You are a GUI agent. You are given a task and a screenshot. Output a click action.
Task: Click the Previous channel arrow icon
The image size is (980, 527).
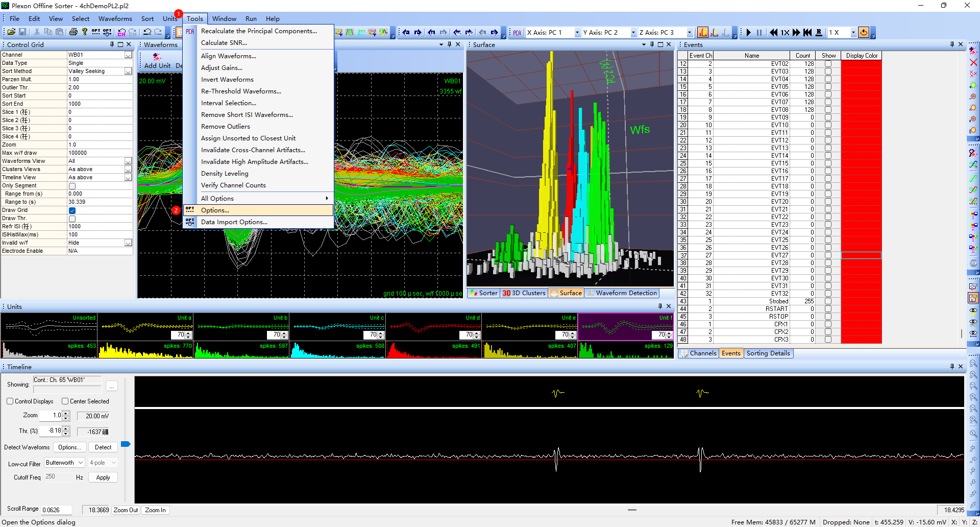(406, 33)
